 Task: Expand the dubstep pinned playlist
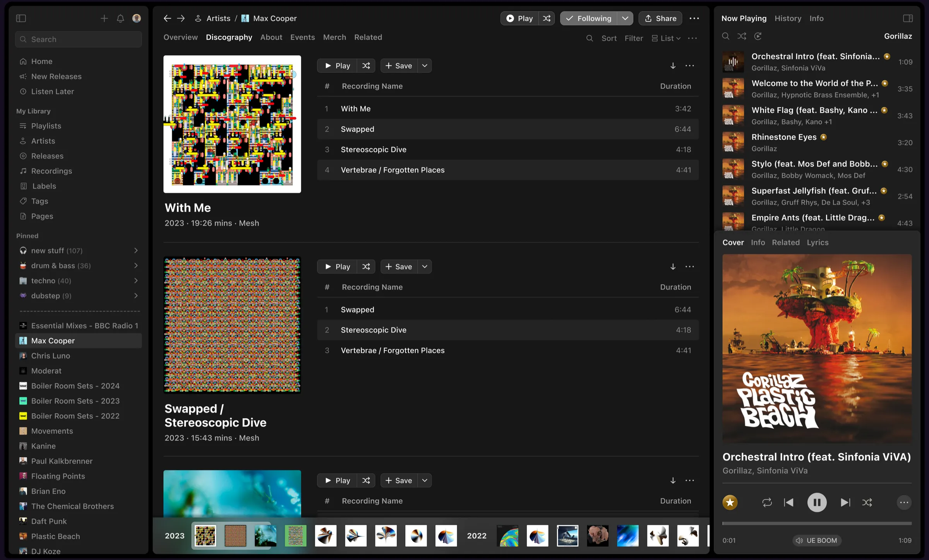point(136,296)
